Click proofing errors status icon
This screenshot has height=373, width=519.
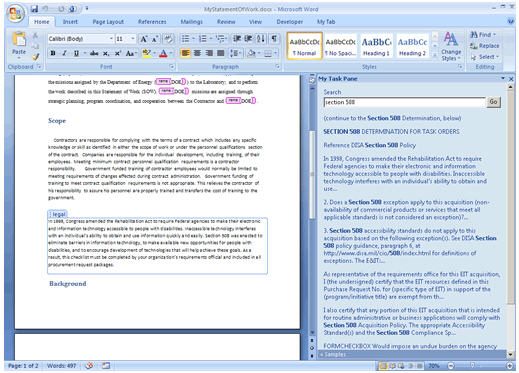89,366
